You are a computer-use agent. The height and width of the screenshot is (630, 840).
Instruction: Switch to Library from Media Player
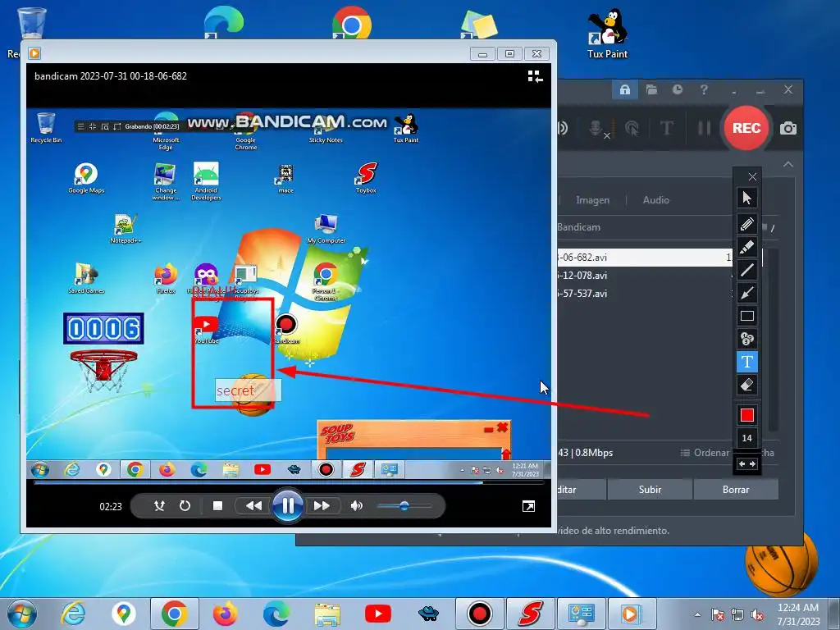point(535,76)
